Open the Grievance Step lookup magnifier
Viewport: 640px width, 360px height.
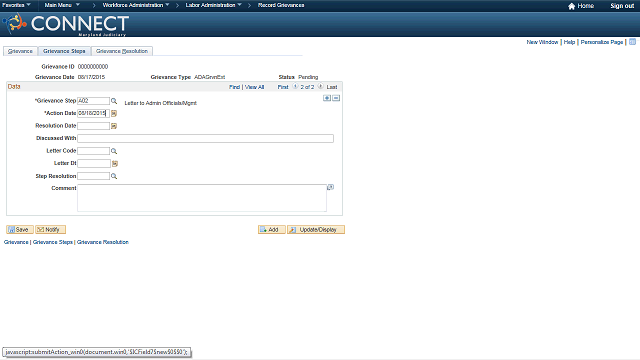[x=114, y=101]
